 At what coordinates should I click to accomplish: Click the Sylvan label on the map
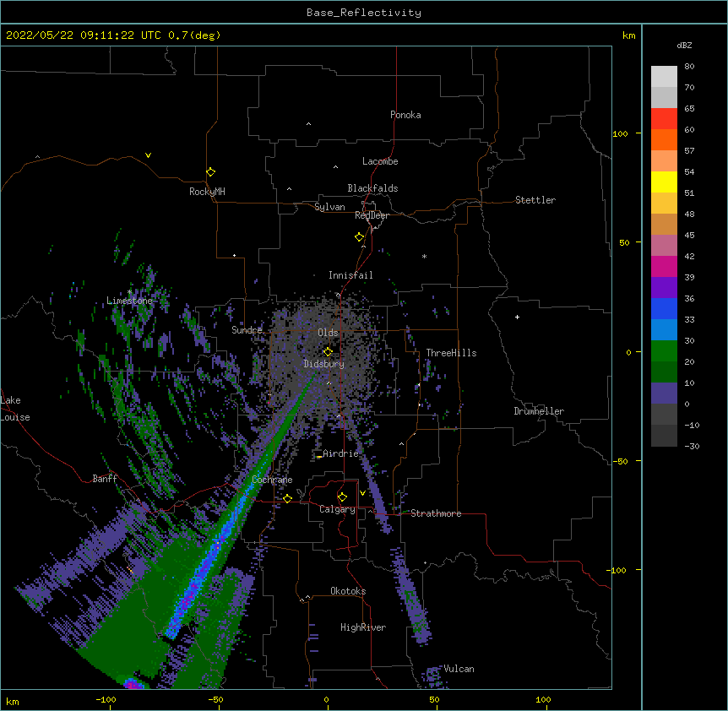pyautogui.click(x=329, y=207)
